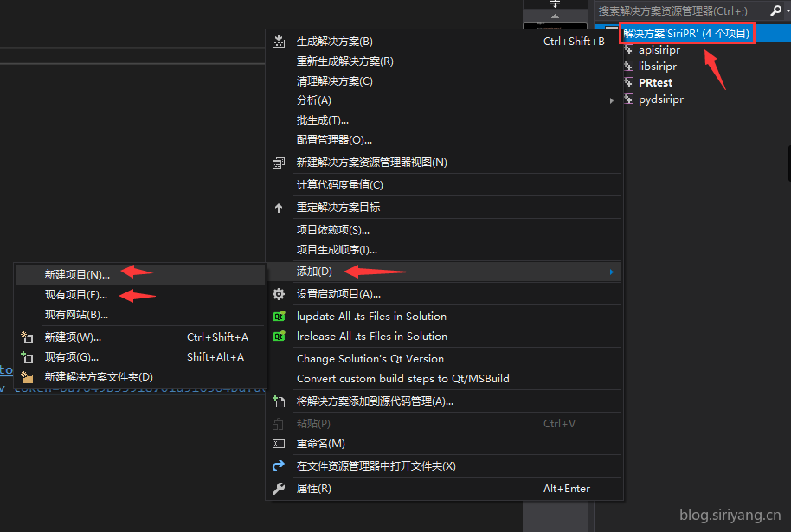791x532 pixels.
Task: Select the PRtest project in the tree
Action: pyautogui.click(x=655, y=83)
